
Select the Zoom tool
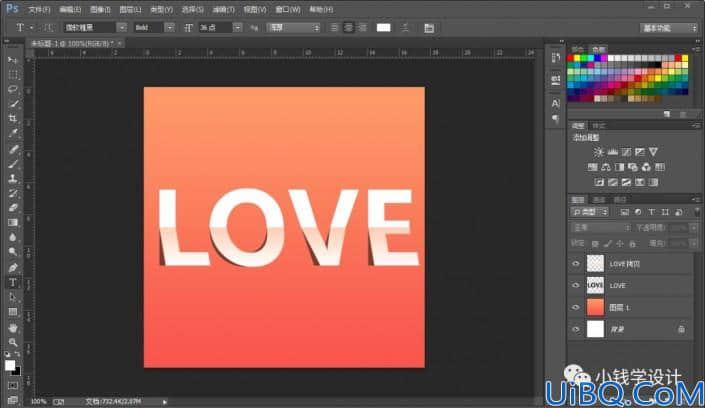(x=13, y=342)
